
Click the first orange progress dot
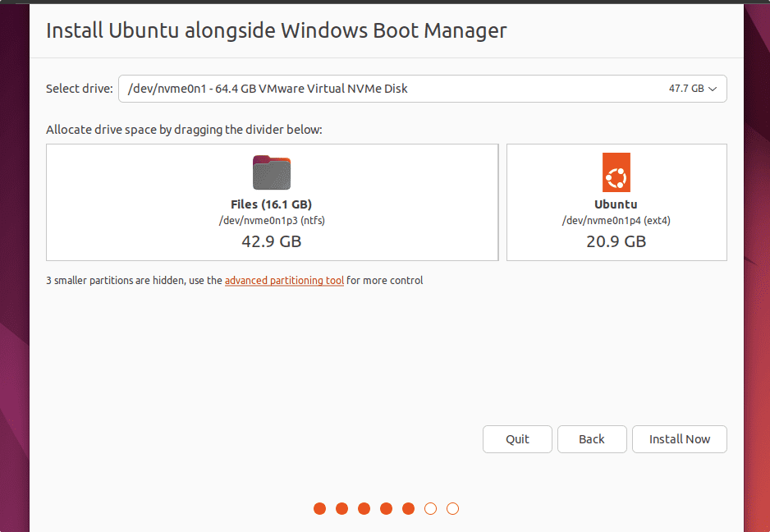tap(319, 509)
